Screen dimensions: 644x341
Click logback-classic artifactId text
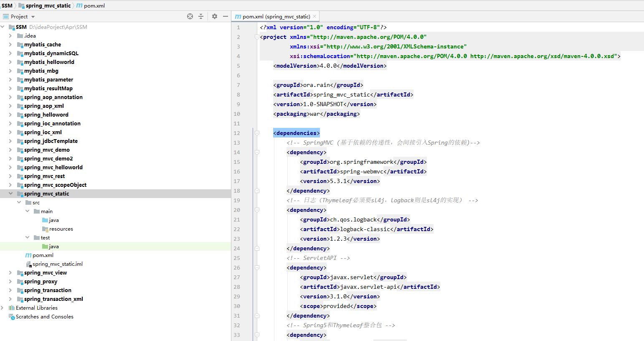(365, 229)
